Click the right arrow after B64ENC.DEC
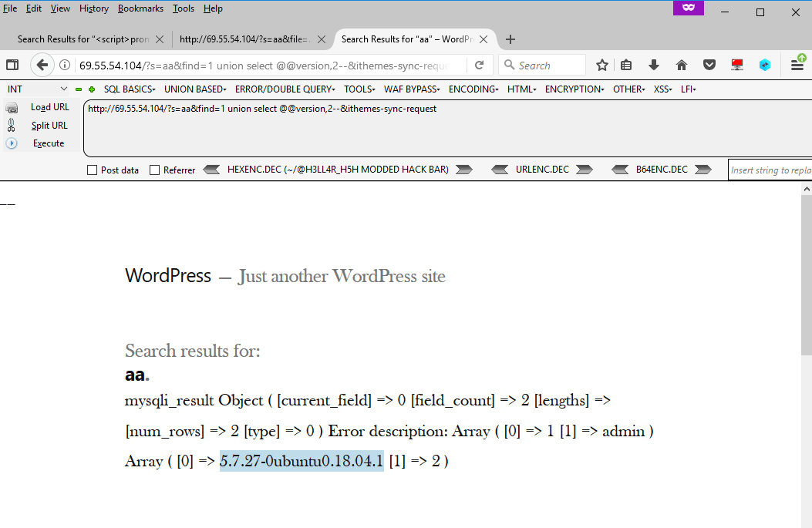 (702, 170)
